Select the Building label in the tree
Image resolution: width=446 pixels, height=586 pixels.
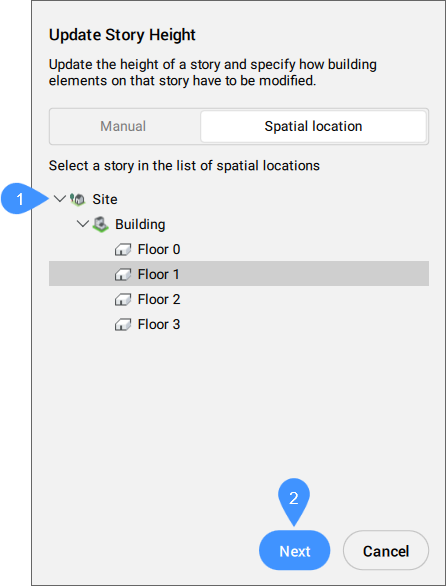pos(140,224)
